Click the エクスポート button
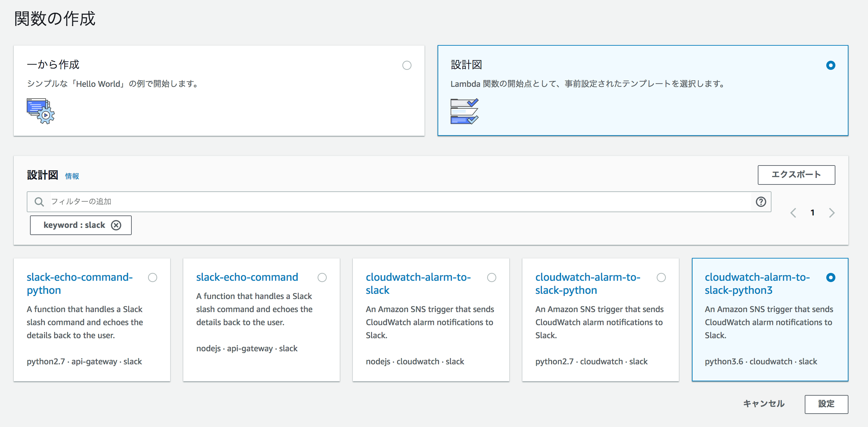868x427 pixels. pos(797,175)
